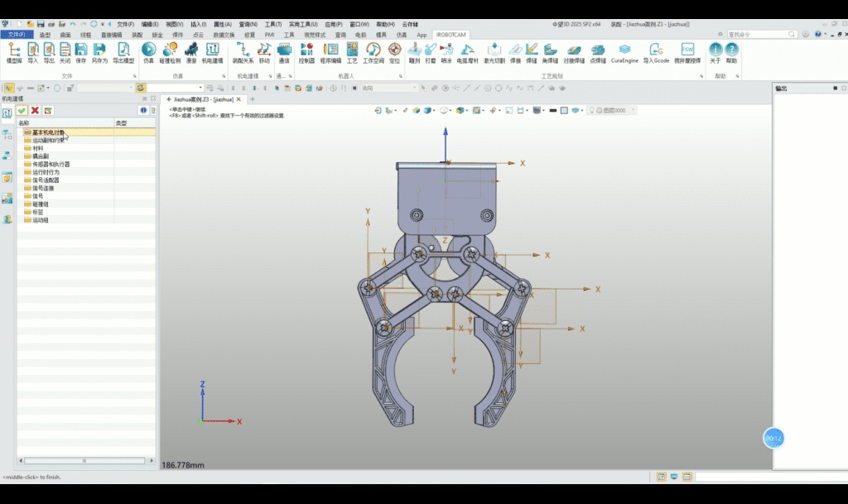Expand the 文件 ribbon group launcher
The width and height of the screenshot is (848, 504).
pos(135,76)
